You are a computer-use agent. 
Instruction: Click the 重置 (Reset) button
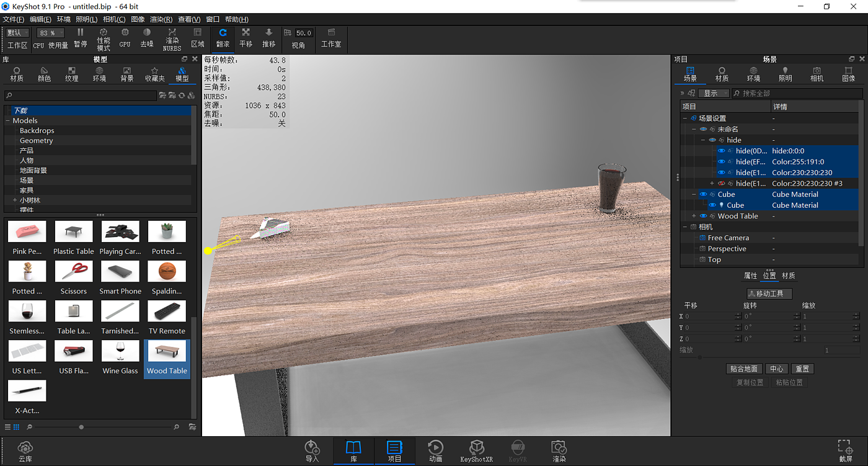(802, 369)
